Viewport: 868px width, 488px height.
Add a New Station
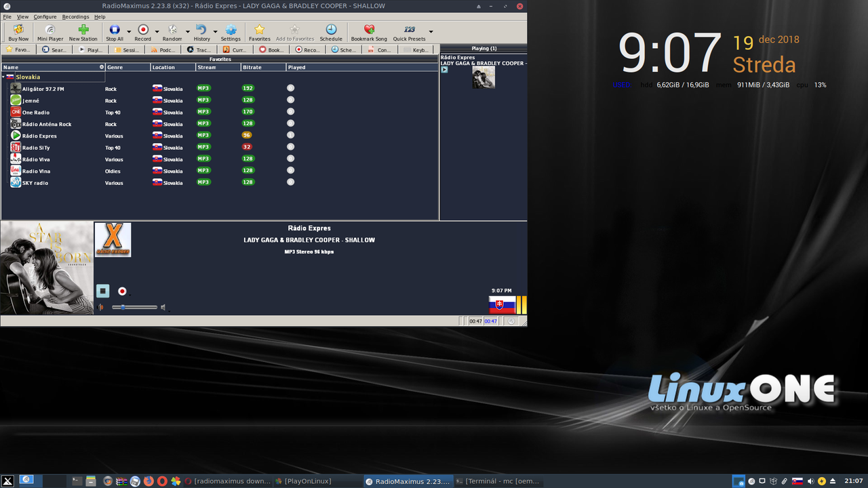tap(83, 32)
